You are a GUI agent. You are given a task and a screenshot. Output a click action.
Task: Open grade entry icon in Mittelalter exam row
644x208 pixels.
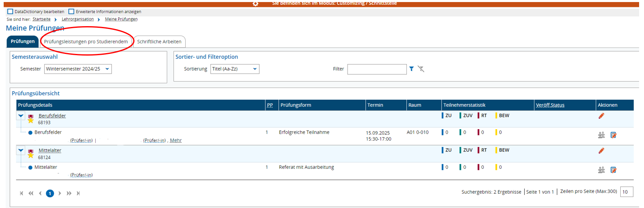coord(613,170)
